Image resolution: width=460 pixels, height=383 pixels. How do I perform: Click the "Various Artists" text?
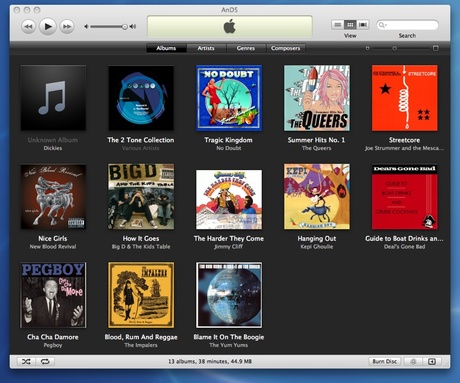coord(140,148)
